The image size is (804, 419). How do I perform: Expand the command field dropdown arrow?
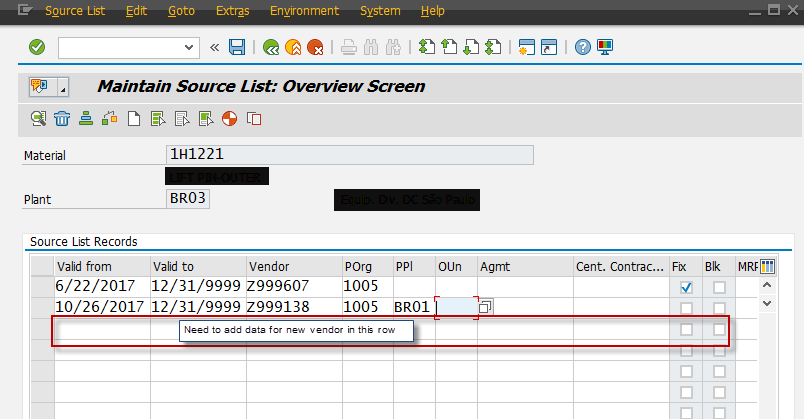click(190, 47)
